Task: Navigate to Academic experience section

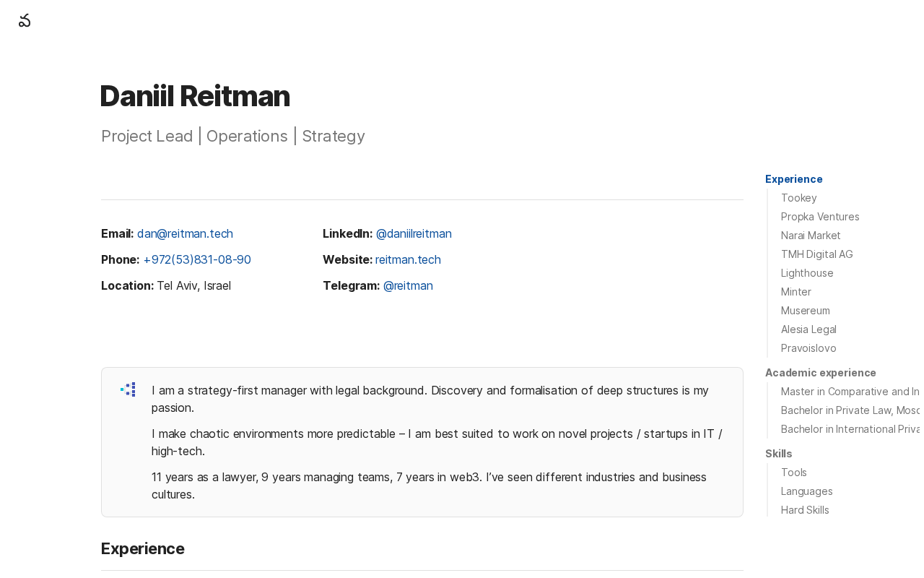Action: coord(820,373)
